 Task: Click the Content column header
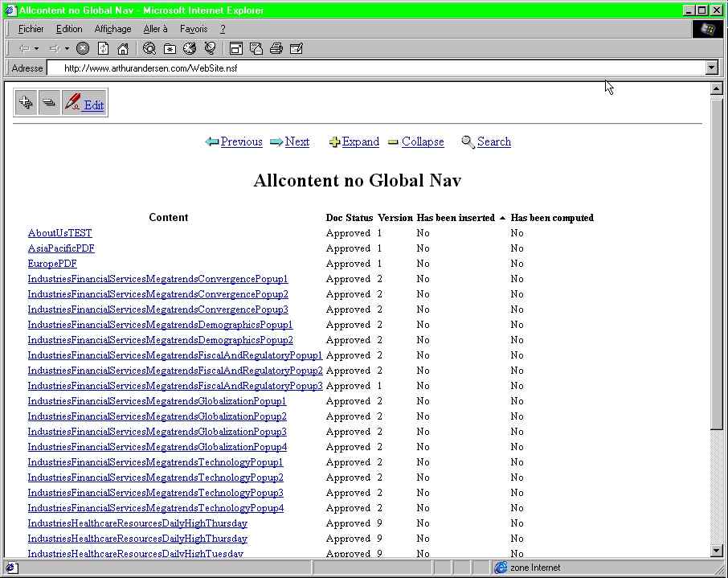(x=169, y=217)
